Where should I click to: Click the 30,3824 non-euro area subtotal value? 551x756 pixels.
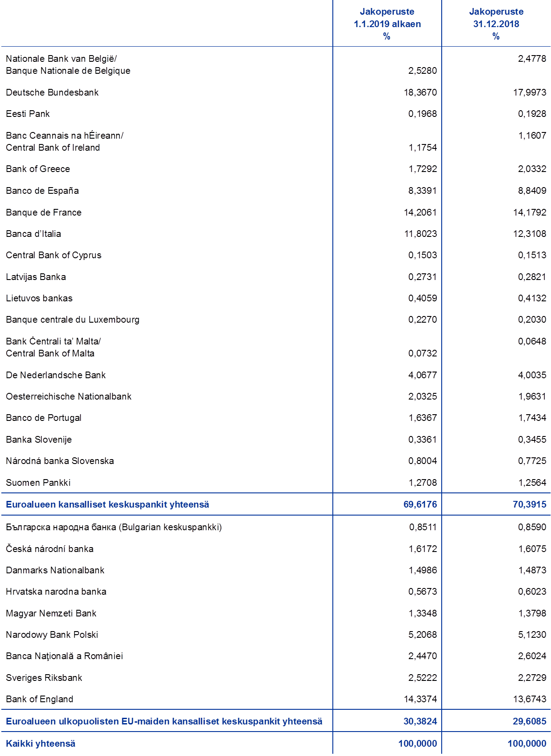[420, 721]
